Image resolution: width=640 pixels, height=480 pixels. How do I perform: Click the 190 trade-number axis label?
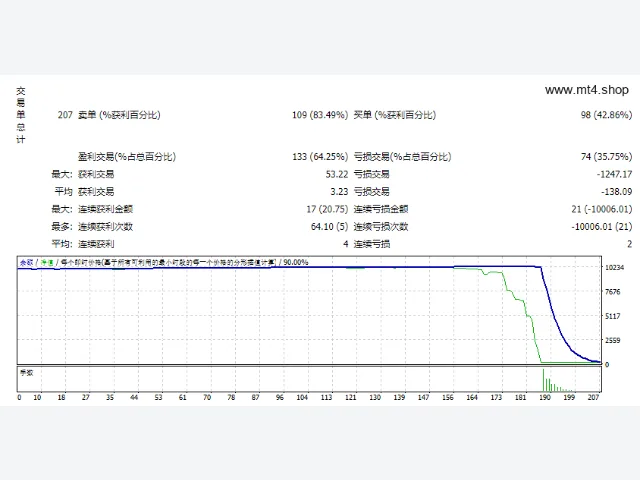[x=545, y=398]
